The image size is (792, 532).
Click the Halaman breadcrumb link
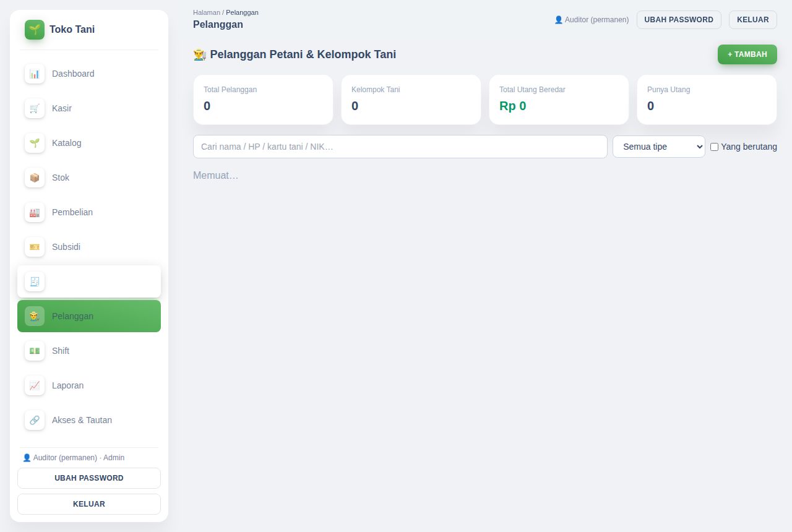pos(207,12)
